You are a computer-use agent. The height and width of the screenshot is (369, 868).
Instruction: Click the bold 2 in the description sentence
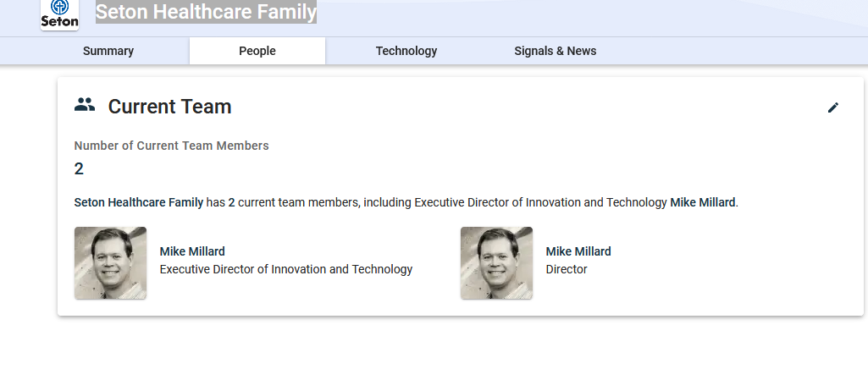[x=231, y=202]
